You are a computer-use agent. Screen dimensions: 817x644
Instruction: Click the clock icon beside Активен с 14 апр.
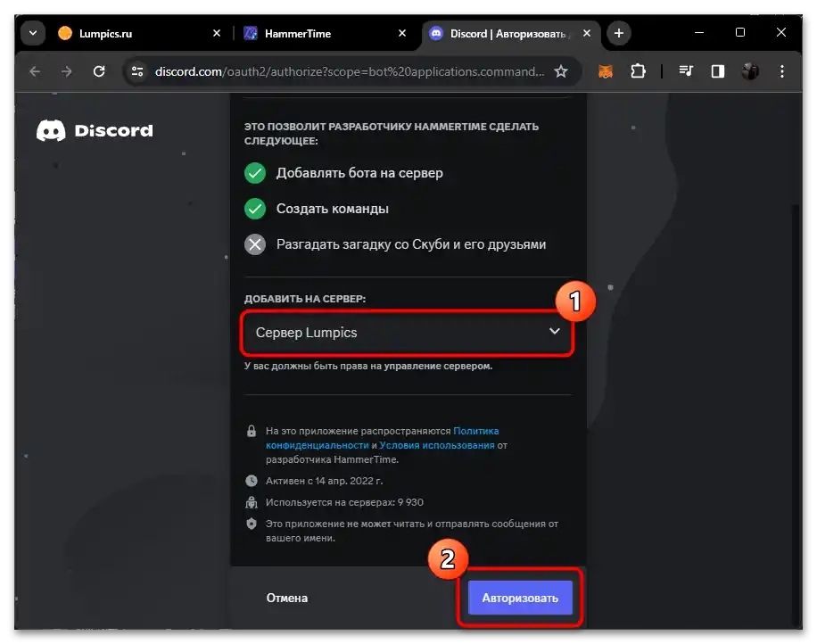tap(252, 481)
